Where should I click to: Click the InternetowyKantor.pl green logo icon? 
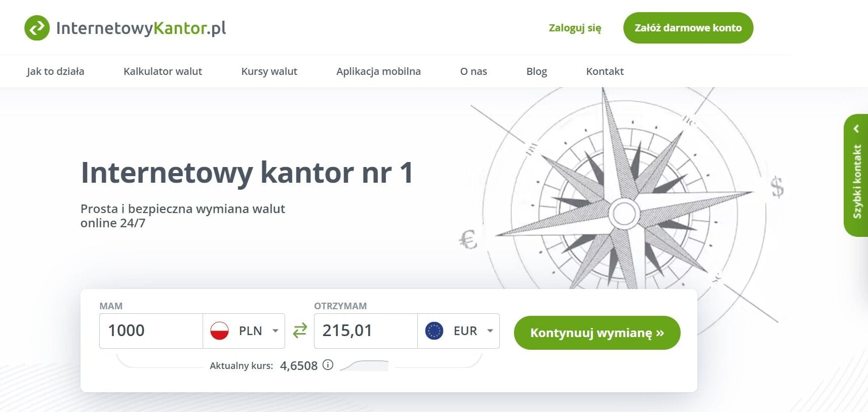point(37,28)
